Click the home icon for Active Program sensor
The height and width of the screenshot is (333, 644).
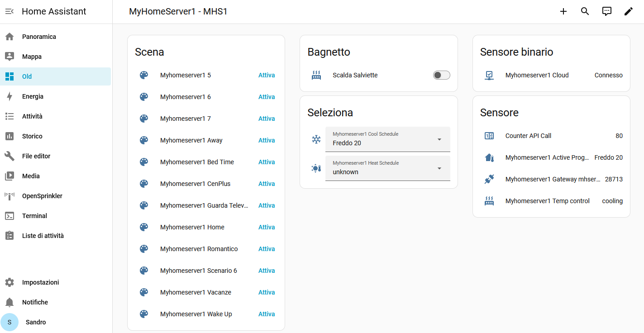pyautogui.click(x=489, y=157)
